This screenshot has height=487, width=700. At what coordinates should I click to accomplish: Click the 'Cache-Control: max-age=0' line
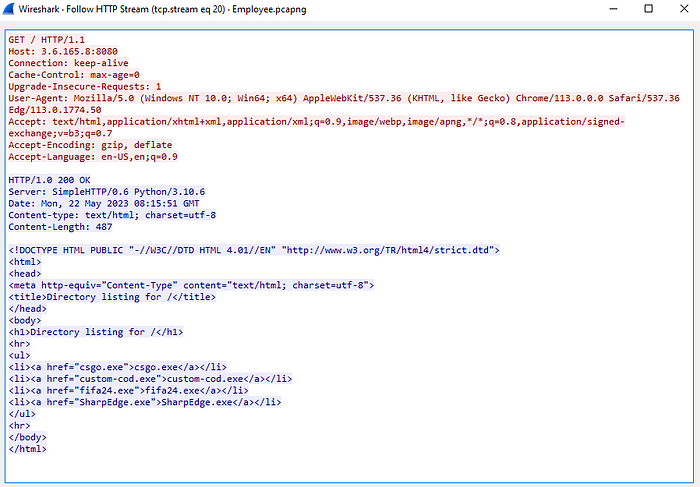(x=74, y=75)
